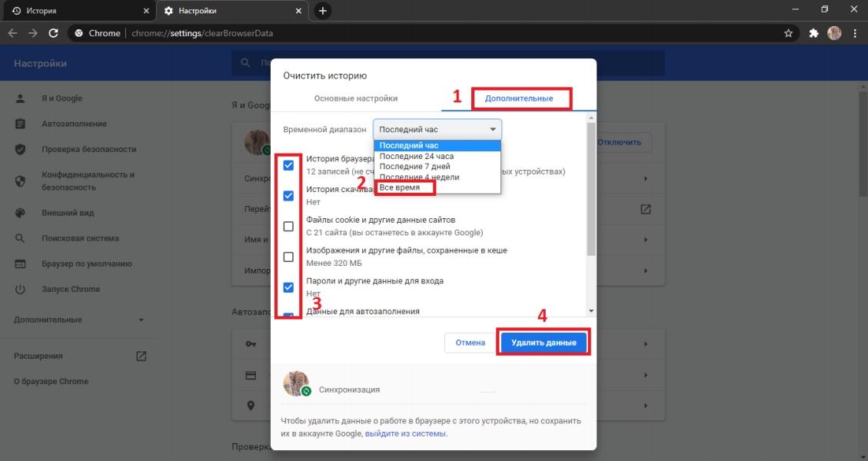
Task: Go back with the browser back arrow
Action: pos(12,33)
